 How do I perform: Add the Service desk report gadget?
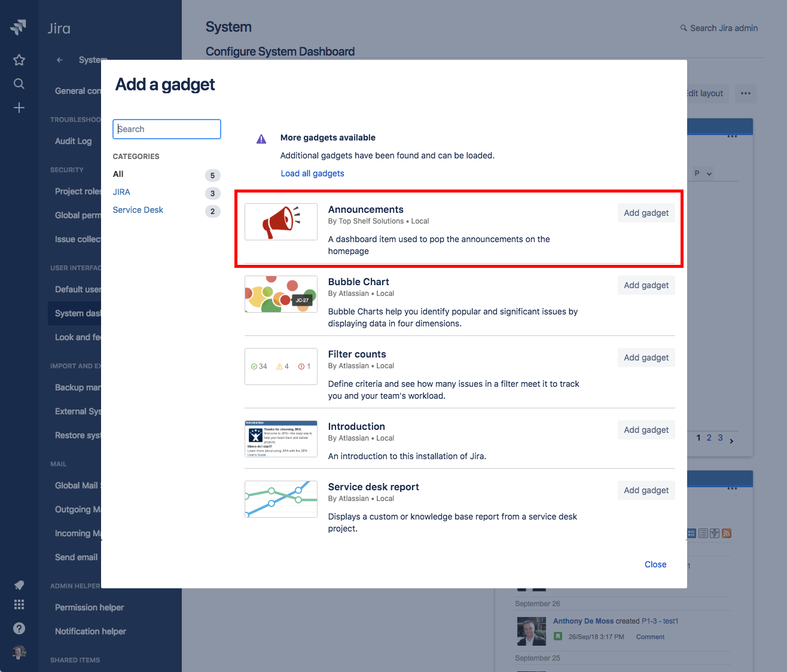tap(646, 490)
